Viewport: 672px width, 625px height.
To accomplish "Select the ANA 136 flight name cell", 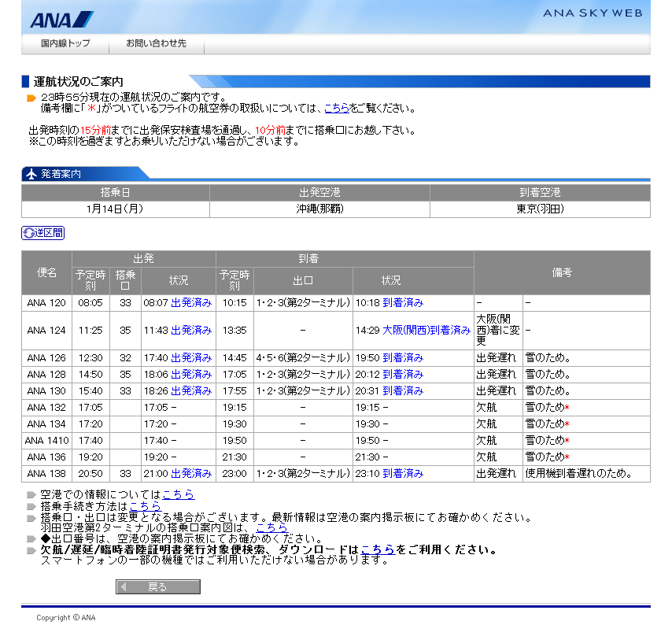I will click(46, 457).
